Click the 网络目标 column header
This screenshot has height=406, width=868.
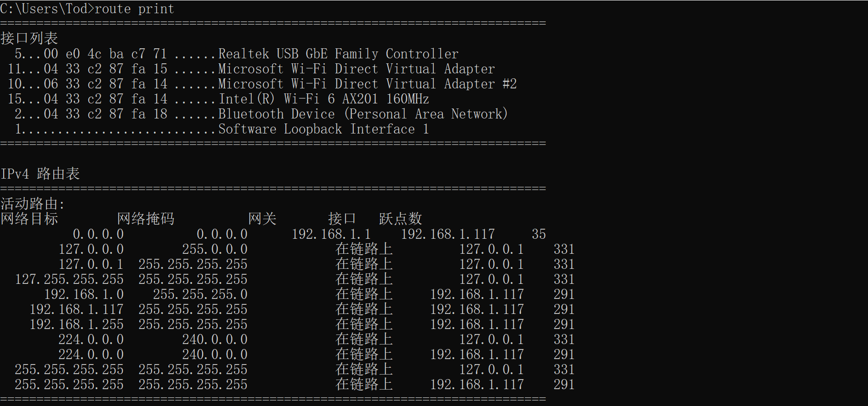point(29,219)
